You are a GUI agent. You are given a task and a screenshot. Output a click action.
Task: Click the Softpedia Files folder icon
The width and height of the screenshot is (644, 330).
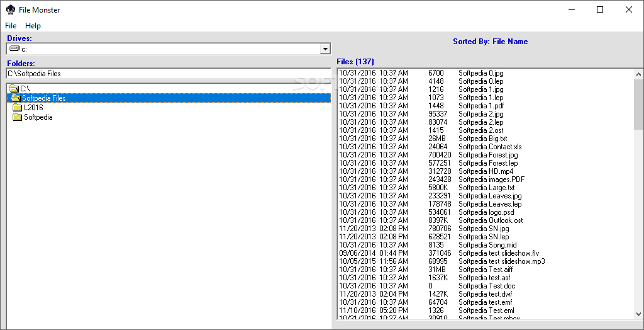(x=16, y=98)
